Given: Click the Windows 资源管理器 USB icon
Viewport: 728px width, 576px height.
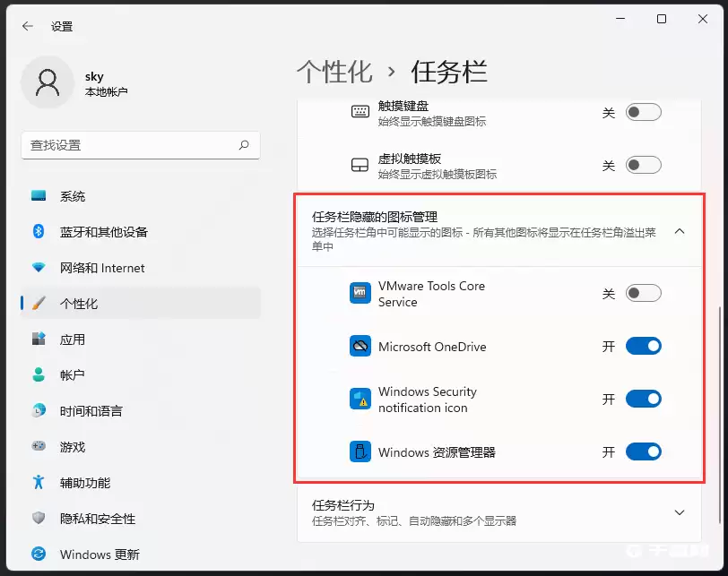Looking at the screenshot, I should pyautogui.click(x=360, y=451).
